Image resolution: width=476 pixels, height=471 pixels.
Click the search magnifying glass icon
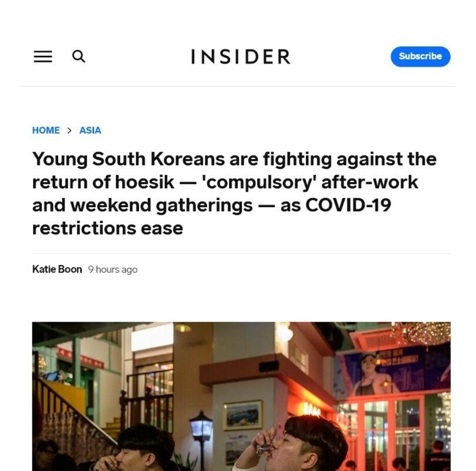tap(79, 57)
